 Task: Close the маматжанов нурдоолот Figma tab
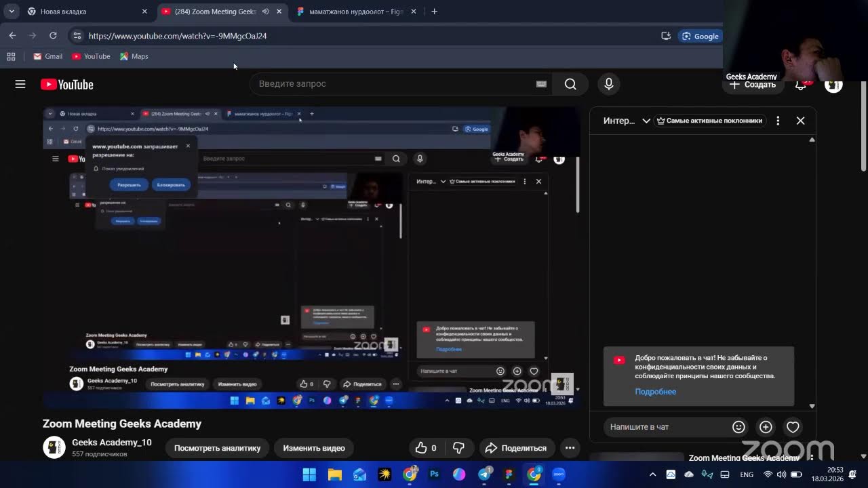413,12
